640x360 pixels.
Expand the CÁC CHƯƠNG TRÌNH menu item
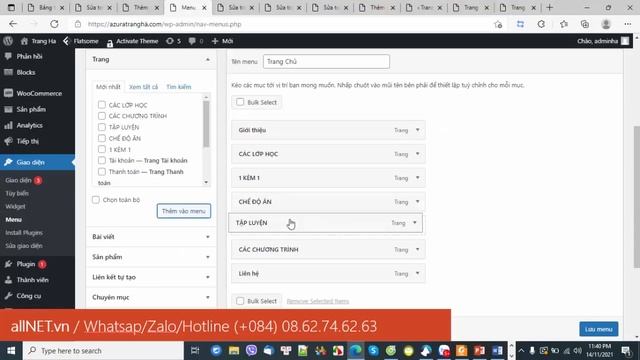point(418,249)
